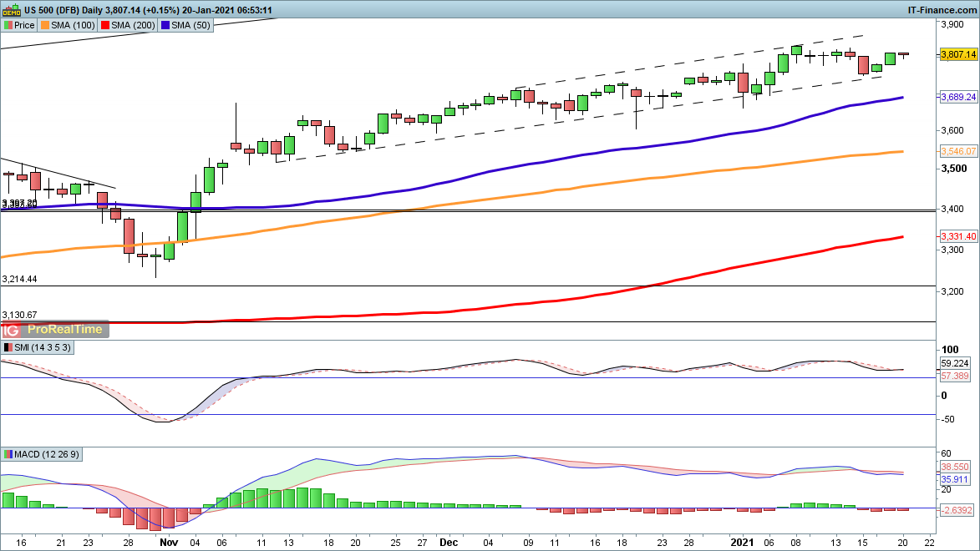Viewport: 980px width, 551px height.
Task: Click the 3,130.67 horizontal level label
Action: coord(20,314)
